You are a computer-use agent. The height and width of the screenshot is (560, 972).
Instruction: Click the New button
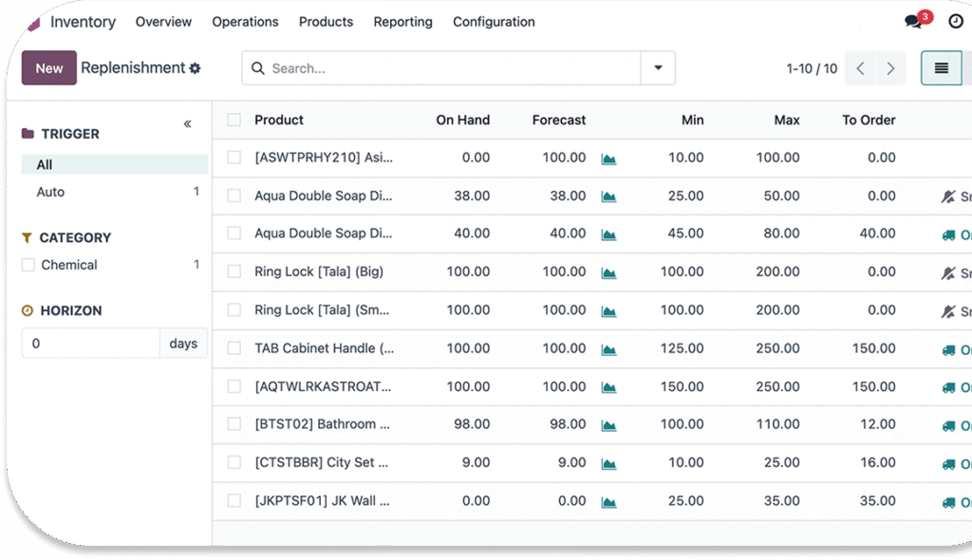click(49, 68)
